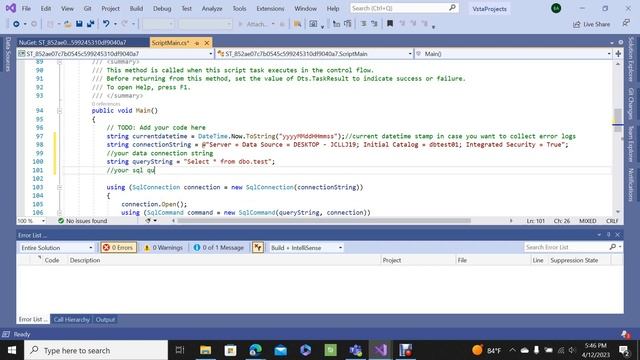Click the feedback icon beside Live Share
The width and height of the screenshot is (640, 360).
coord(626,24)
